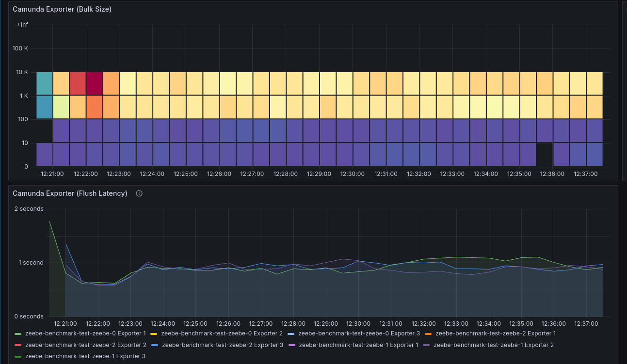The width and height of the screenshot is (627, 364).
Task: Select the teal heatmap cell in the 1K–10K row
Action: pyautogui.click(x=45, y=83)
